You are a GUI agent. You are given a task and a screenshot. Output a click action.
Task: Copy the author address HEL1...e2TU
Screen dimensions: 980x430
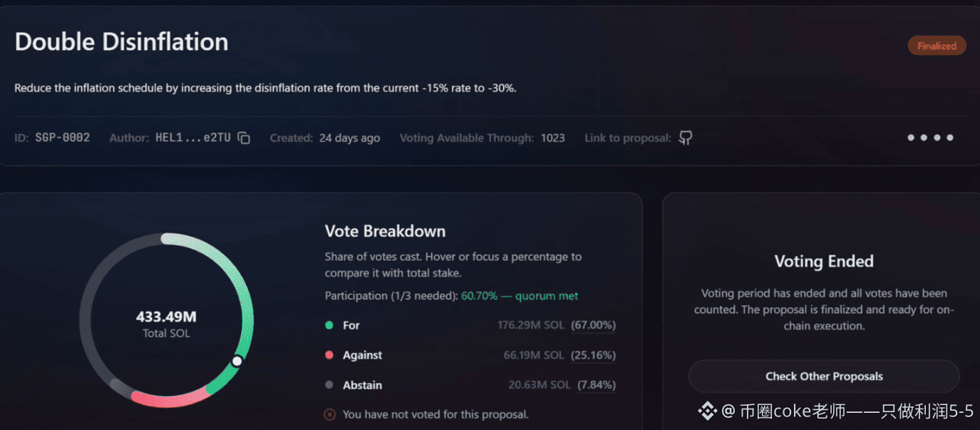click(244, 138)
